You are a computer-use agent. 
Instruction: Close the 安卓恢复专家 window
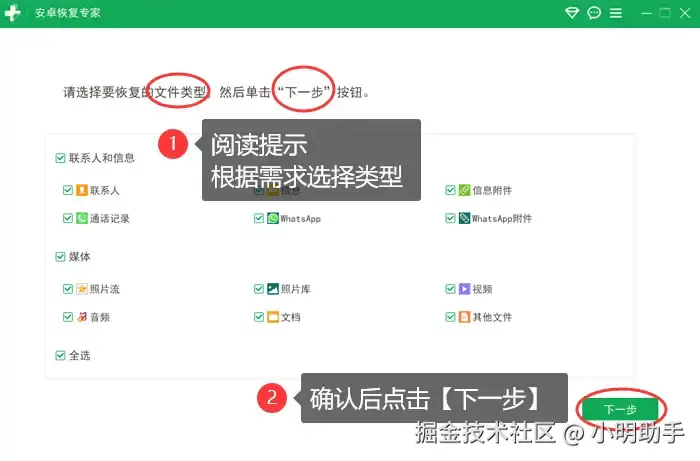point(685,13)
